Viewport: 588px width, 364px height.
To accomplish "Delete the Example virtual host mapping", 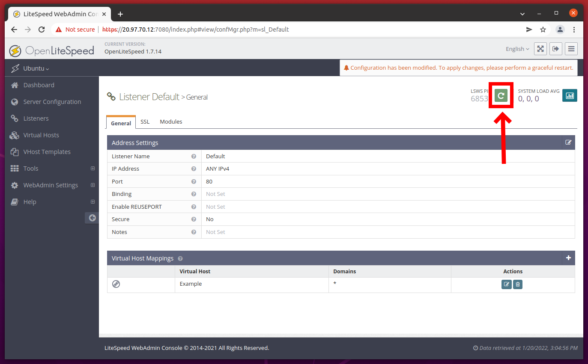I will (x=517, y=284).
